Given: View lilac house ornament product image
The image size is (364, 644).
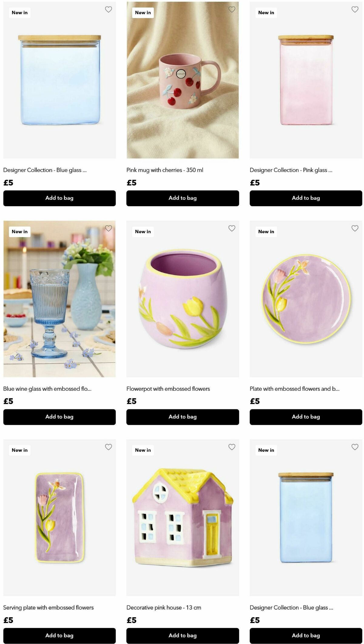Looking at the screenshot, I should (183, 517).
